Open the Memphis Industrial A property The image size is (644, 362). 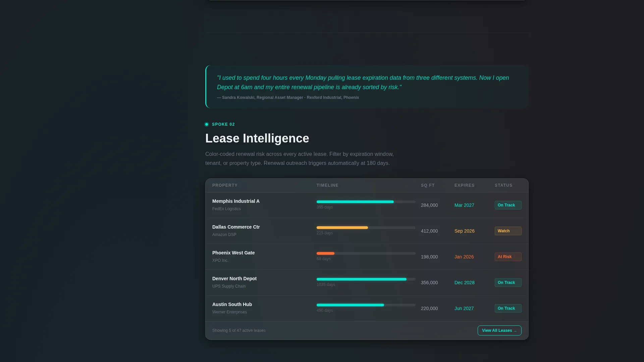pos(236,201)
